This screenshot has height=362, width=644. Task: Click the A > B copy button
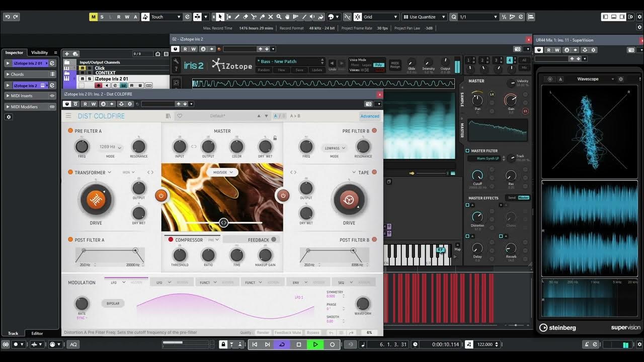click(x=295, y=116)
